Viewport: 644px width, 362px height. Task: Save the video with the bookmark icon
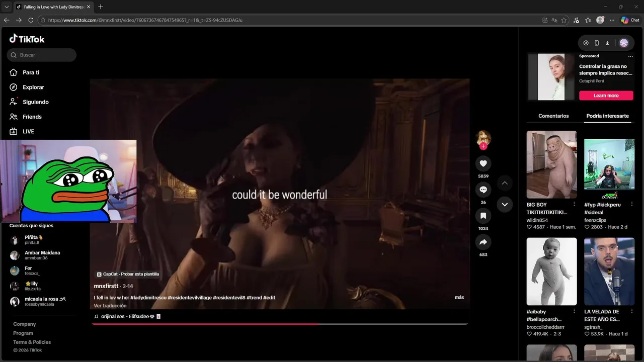[x=483, y=216]
